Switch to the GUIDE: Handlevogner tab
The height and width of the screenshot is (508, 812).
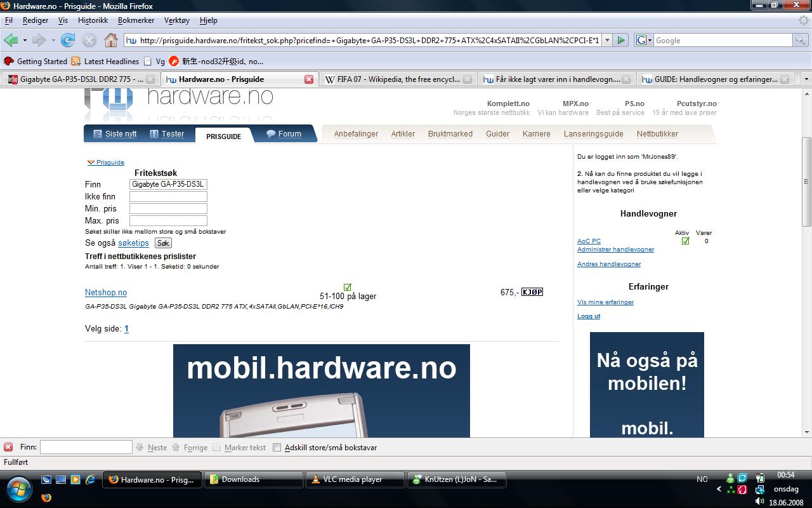point(716,79)
